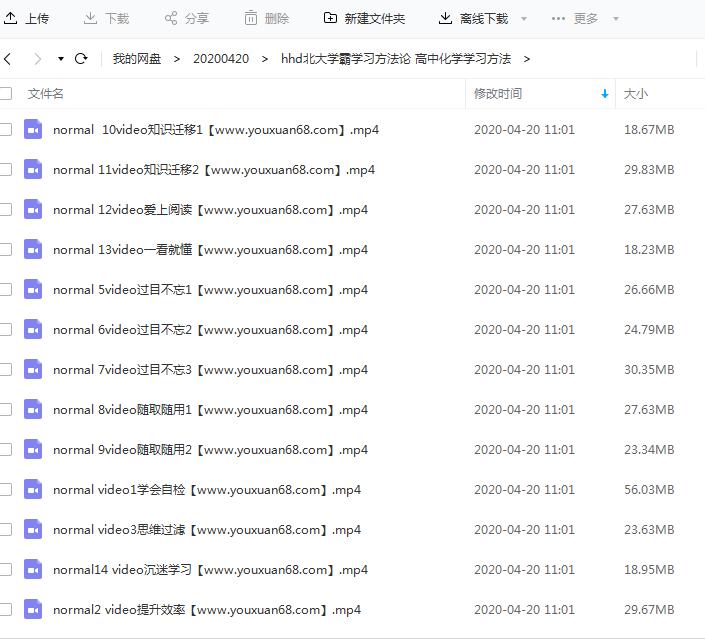This screenshot has height=640, width=705.
Task: Click the New Folder (新建文件夹) icon
Action: tap(330, 18)
